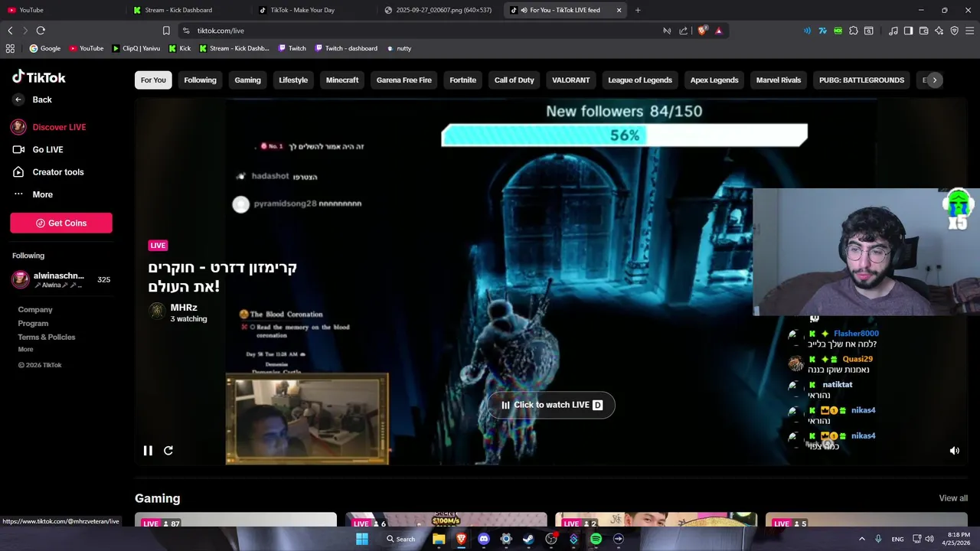The image size is (980, 551).
Task: Go back using the Back arrow
Action: [32, 99]
